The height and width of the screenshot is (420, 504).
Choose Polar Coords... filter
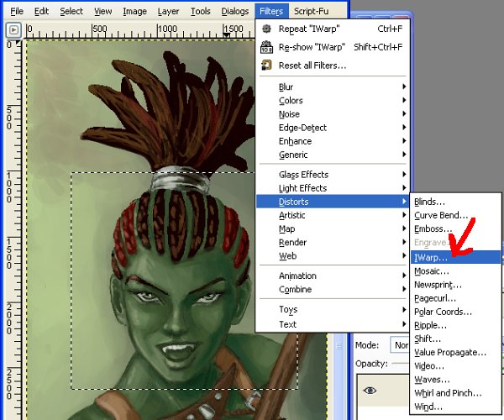pyautogui.click(x=455, y=312)
